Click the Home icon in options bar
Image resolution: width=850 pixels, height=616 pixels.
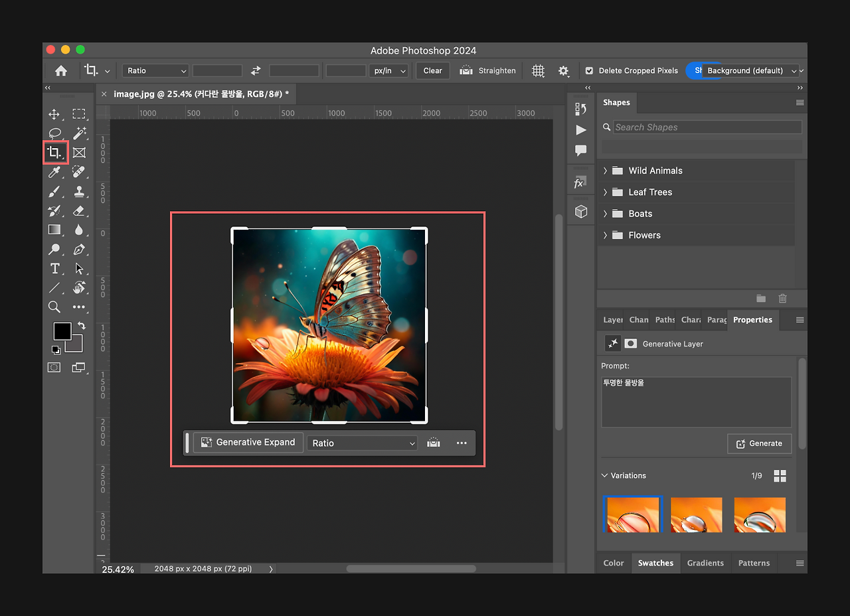60,70
